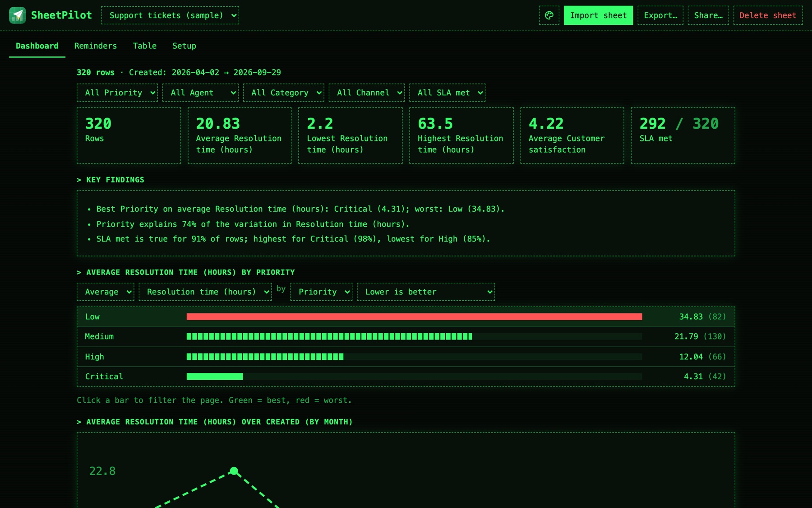
Task: Select the 2.2 Lowest Resolution time card
Action: coord(351,135)
